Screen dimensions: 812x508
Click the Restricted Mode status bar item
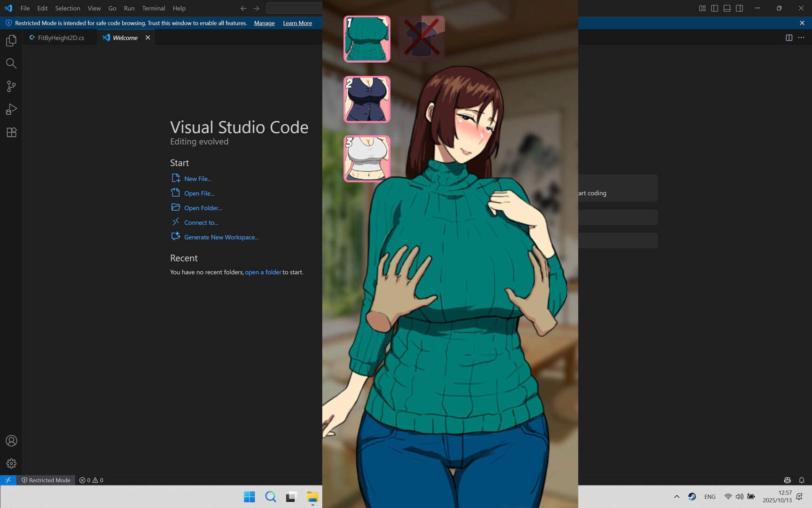46,480
